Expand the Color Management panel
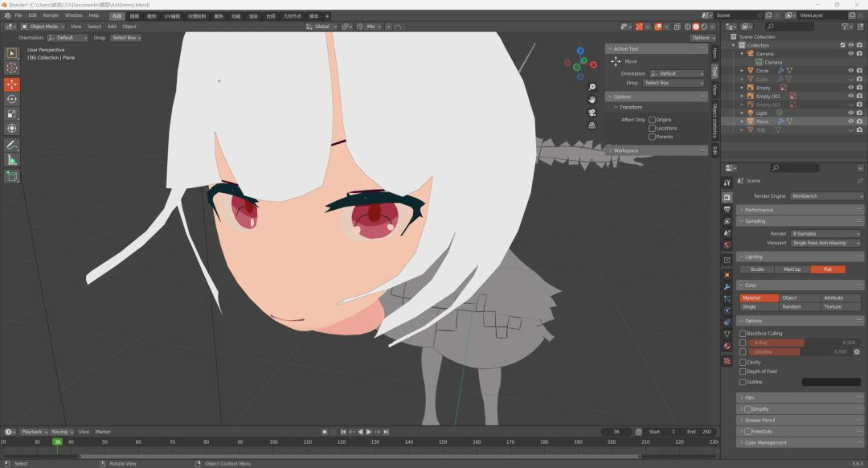This screenshot has height=468, width=868. point(800,442)
